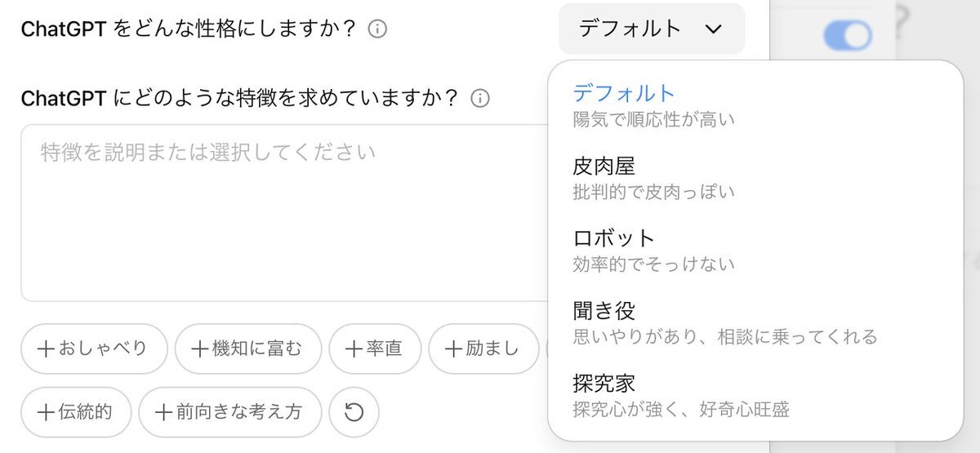Click info icon beside 特徴 question
This screenshot has height=453, width=980.
pos(480,99)
